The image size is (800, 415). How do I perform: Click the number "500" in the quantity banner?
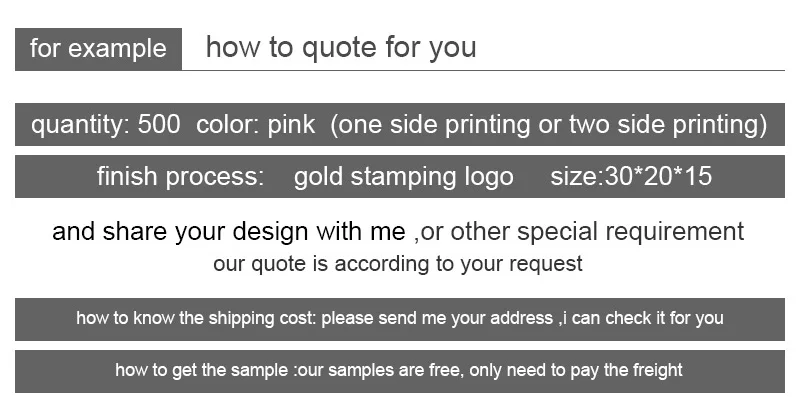[x=159, y=125]
